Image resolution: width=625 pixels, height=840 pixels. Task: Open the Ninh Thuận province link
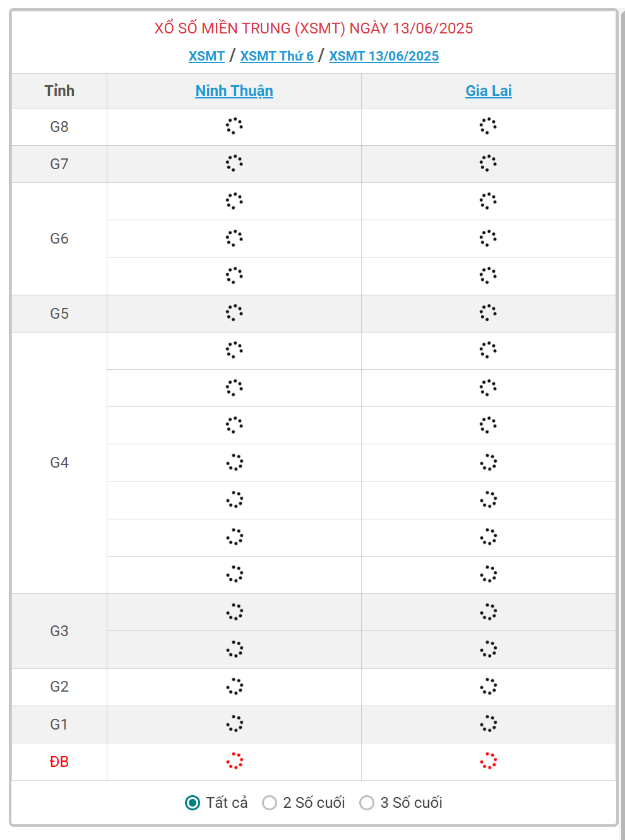(x=234, y=91)
